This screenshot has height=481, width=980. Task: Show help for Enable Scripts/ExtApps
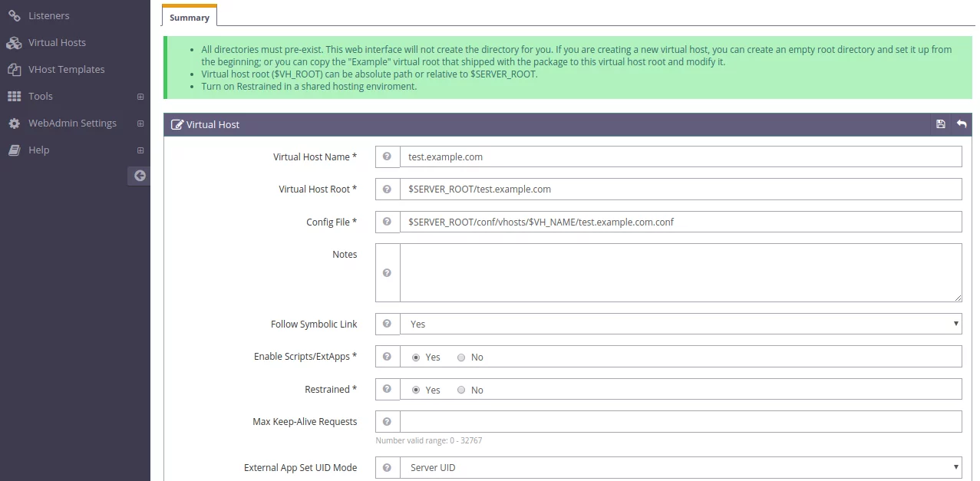pyautogui.click(x=388, y=357)
